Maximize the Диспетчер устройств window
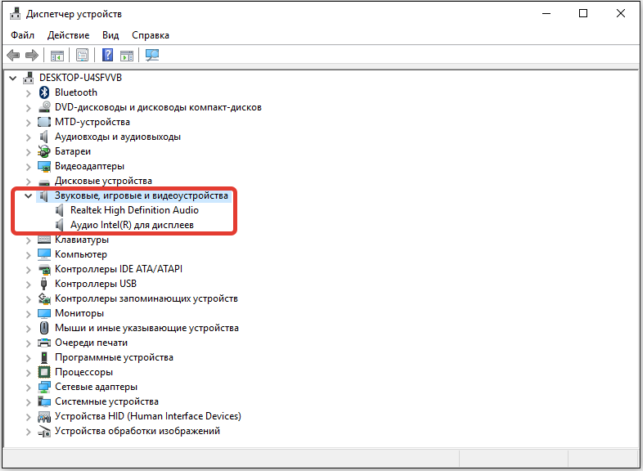This screenshot has width=643, height=471. (x=583, y=14)
